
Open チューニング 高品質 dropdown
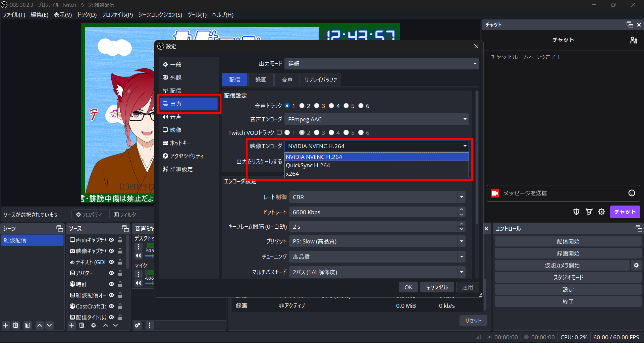(x=377, y=257)
